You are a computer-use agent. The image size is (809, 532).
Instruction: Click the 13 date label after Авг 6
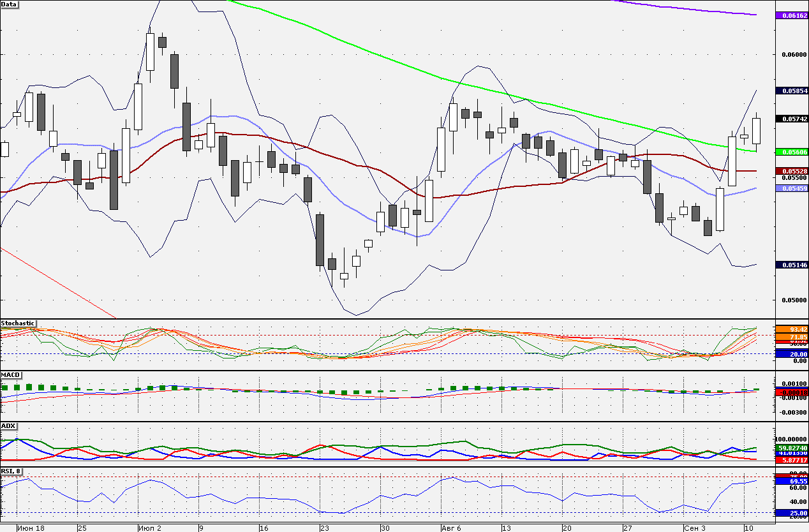[507, 528]
